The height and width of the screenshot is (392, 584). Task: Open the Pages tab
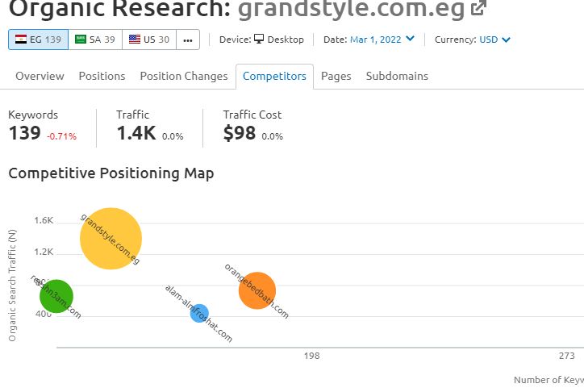click(x=336, y=76)
